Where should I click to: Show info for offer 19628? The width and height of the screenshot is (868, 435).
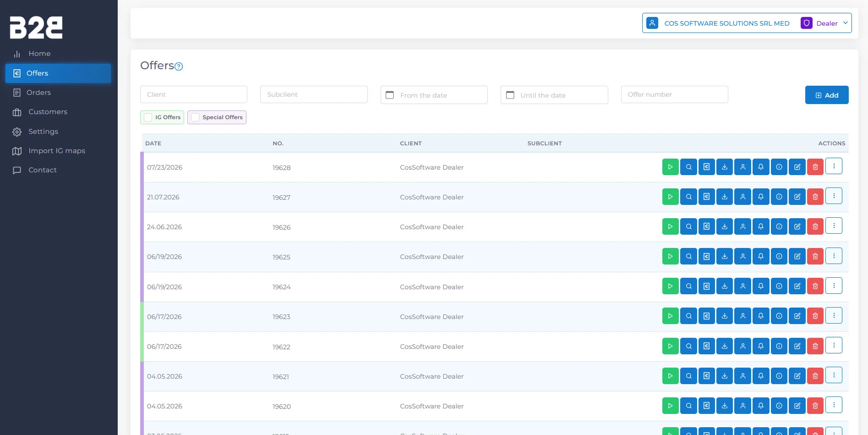point(779,167)
